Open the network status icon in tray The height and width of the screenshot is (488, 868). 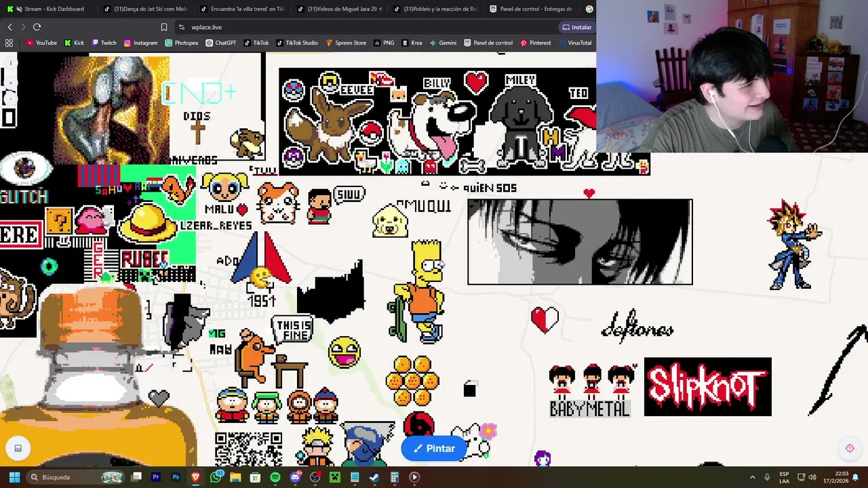800,477
